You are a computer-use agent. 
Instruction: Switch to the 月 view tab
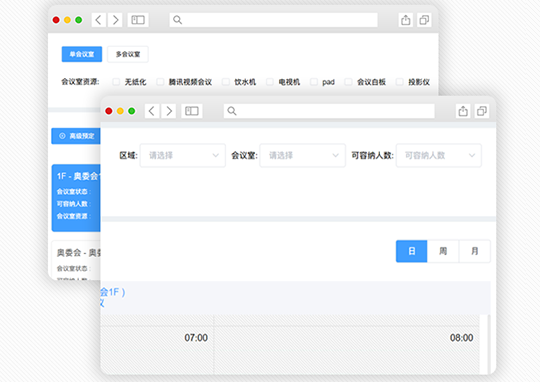click(475, 251)
